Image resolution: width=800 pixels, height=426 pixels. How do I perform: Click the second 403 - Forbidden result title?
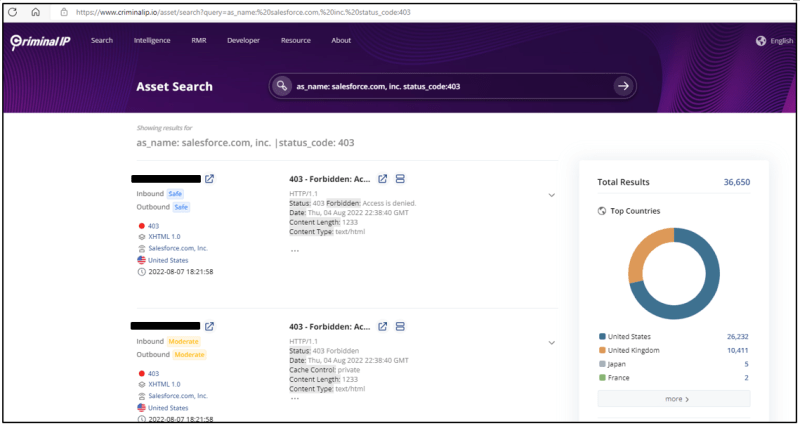pyautogui.click(x=330, y=327)
